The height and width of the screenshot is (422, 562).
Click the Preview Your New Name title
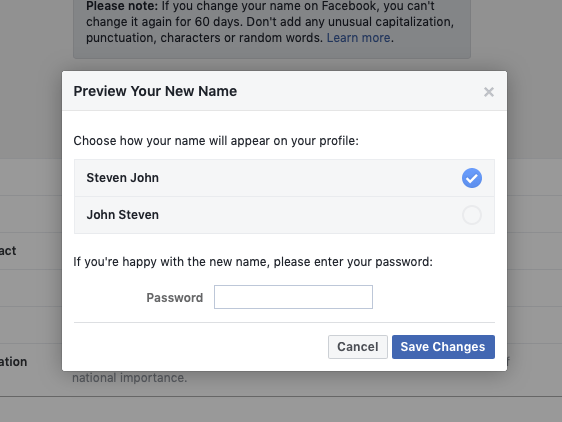point(155,91)
